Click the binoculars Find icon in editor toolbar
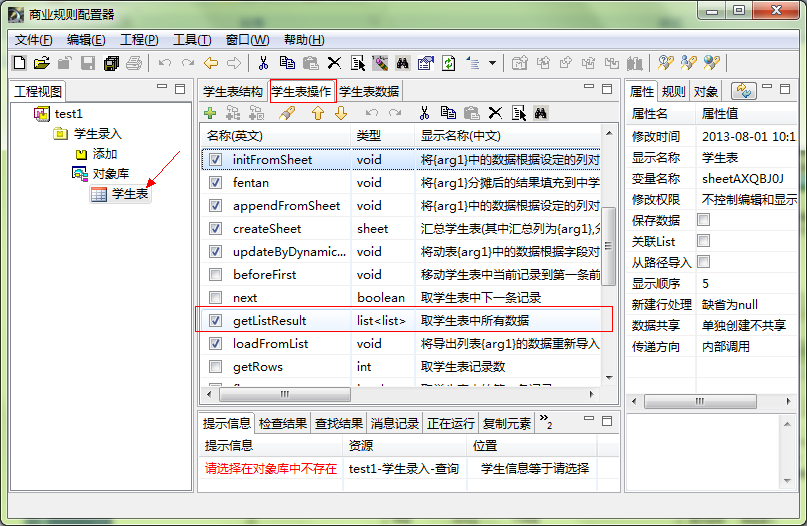Screen dimensions: 807x526 (x=540, y=113)
